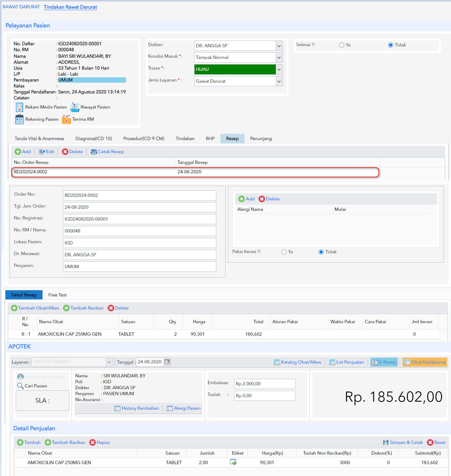Expand the Kondisi Masuk dropdown

tap(279, 58)
